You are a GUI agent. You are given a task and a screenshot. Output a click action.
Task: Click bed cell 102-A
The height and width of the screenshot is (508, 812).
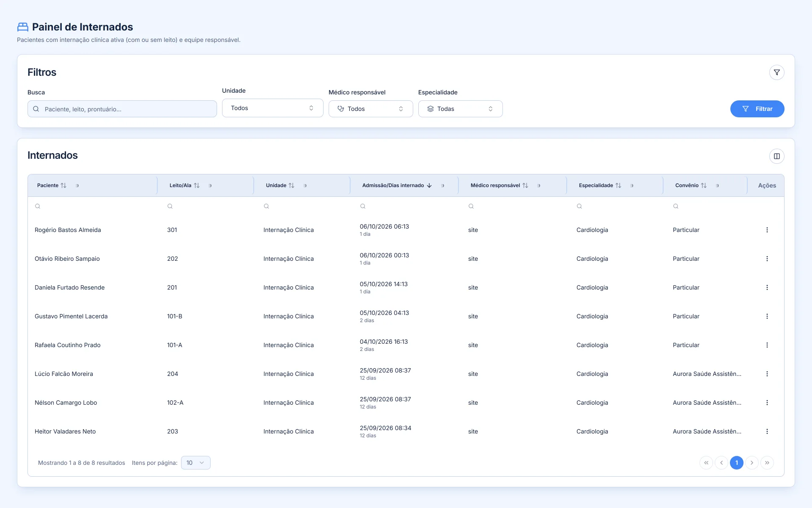(x=175, y=403)
